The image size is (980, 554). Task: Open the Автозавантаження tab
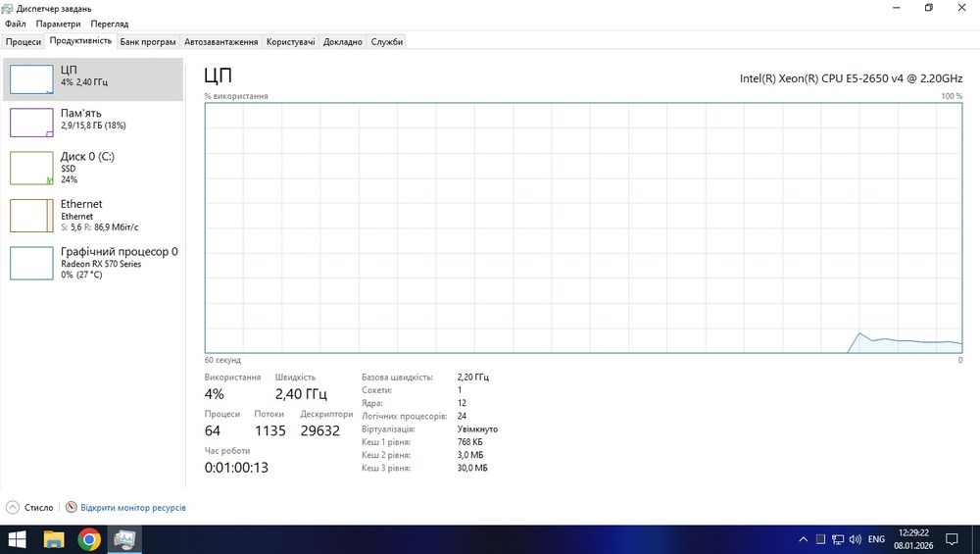point(220,42)
